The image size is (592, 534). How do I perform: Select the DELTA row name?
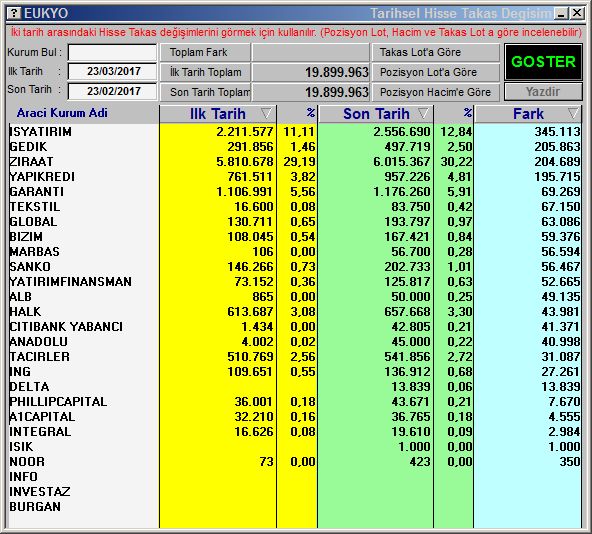tap(29, 387)
